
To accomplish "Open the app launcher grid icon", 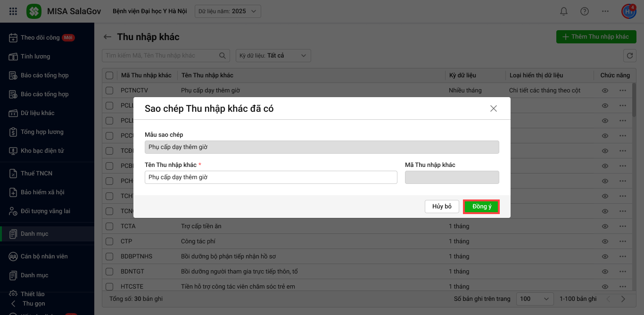I will click(x=13, y=11).
